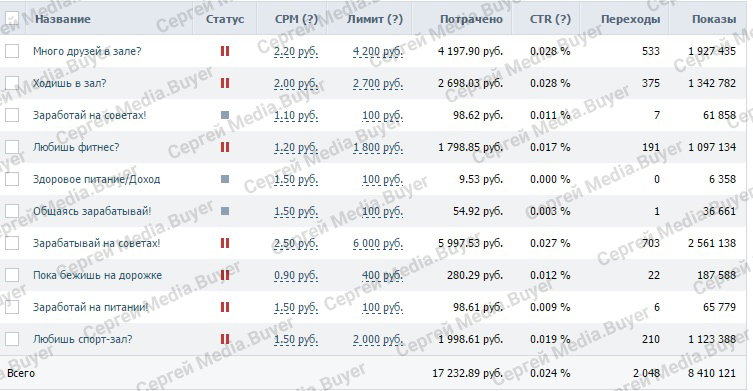Open the ad Любишь фитнес?
The image size is (753, 391).
pos(76,147)
